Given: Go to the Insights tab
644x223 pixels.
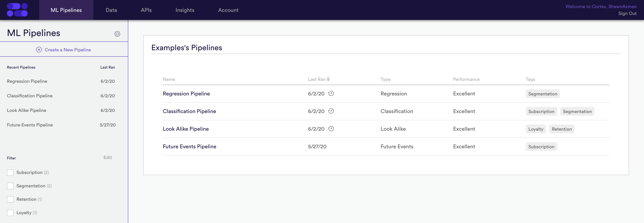Looking at the screenshot, I should coord(185,10).
